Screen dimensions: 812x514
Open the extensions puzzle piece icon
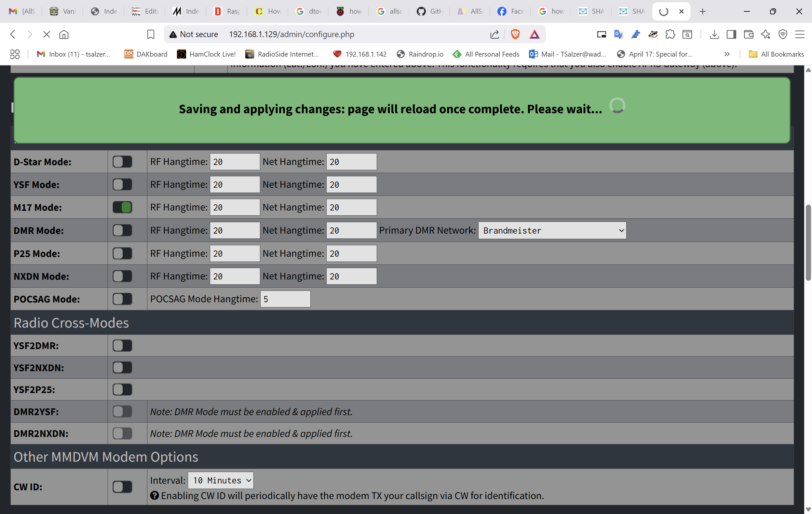670,34
